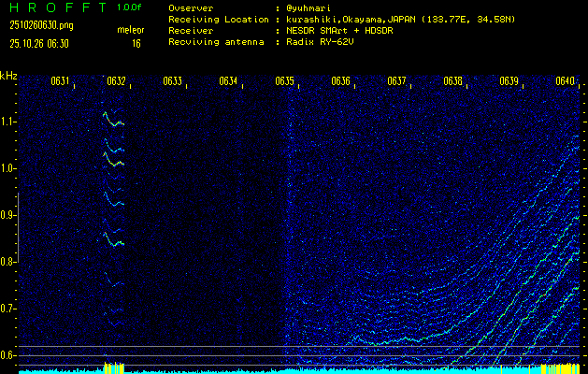Click the 0.8 frequency axis label
588x374 pixels.
click(x=8, y=262)
